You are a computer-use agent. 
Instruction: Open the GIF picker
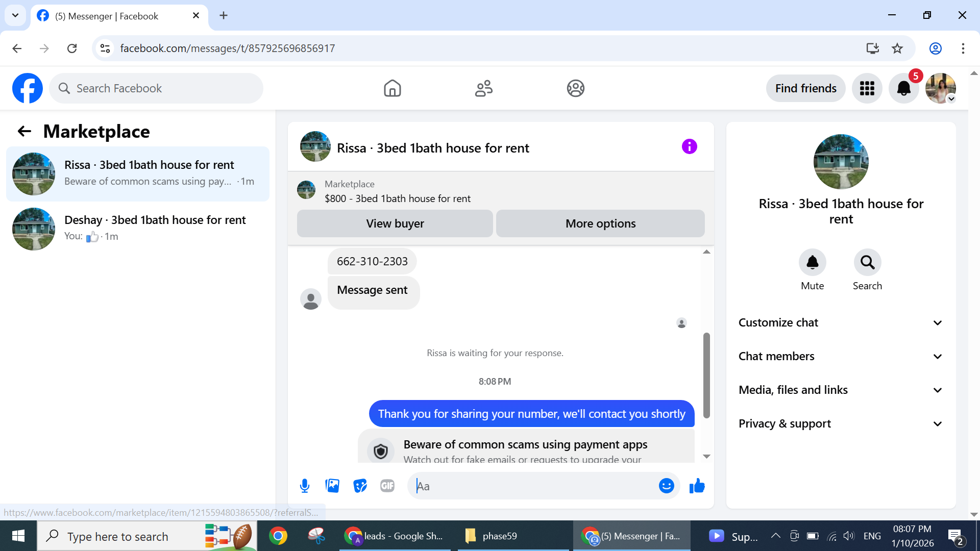click(387, 486)
